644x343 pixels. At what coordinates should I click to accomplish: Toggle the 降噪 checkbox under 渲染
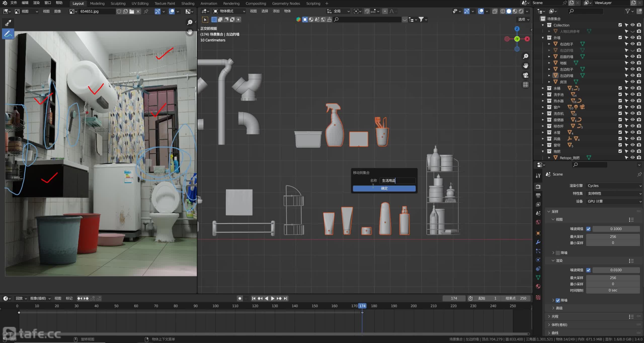coord(558,300)
